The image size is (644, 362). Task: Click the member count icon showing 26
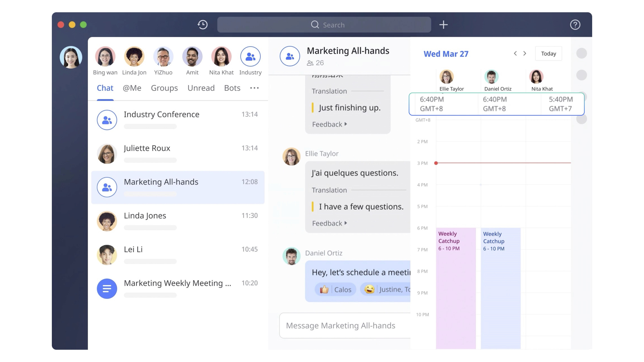[x=310, y=63]
